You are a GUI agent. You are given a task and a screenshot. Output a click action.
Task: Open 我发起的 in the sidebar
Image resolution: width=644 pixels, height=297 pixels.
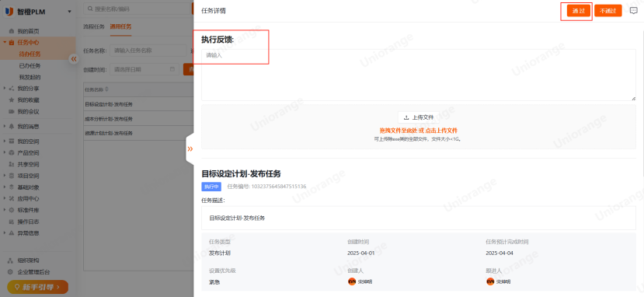coord(30,77)
